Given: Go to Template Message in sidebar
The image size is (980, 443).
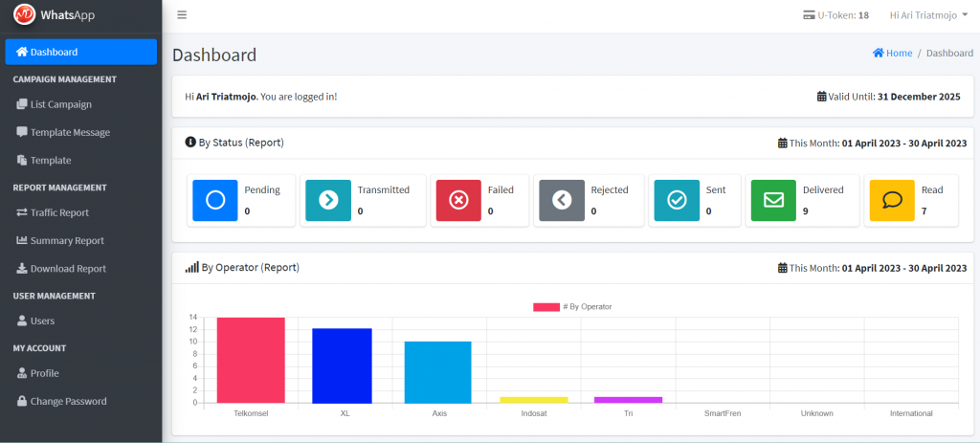Looking at the screenshot, I should pyautogui.click(x=69, y=132).
